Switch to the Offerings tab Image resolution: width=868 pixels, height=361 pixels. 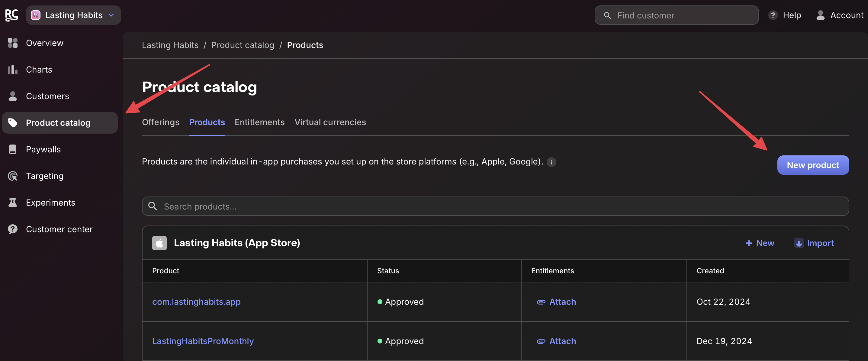pos(160,122)
